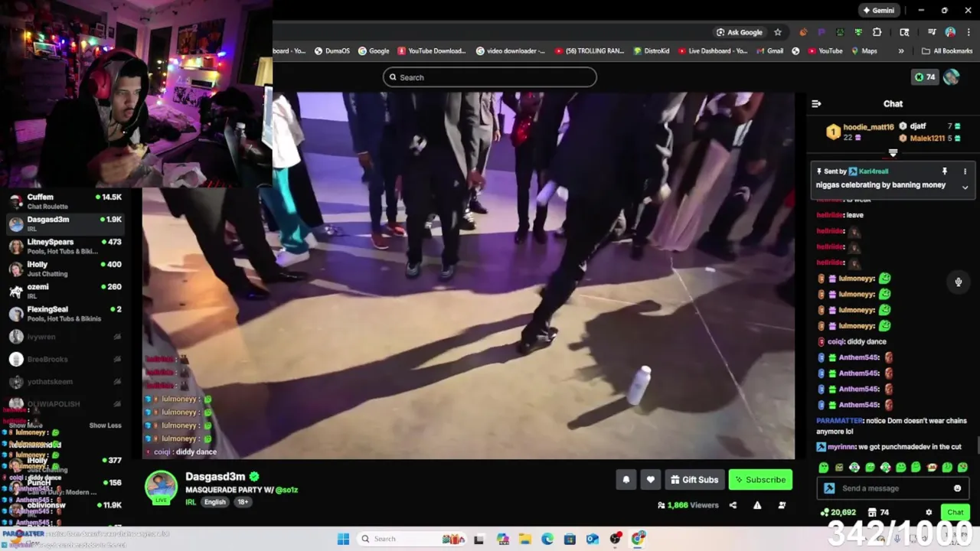Select the iHolly channel in sidebar

pyautogui.click(x=67, y=269)
